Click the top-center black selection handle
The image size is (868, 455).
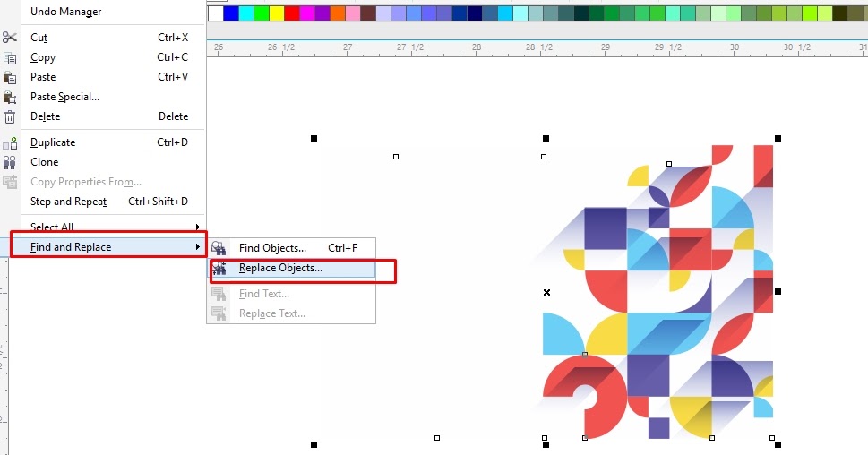click(546, 139)
